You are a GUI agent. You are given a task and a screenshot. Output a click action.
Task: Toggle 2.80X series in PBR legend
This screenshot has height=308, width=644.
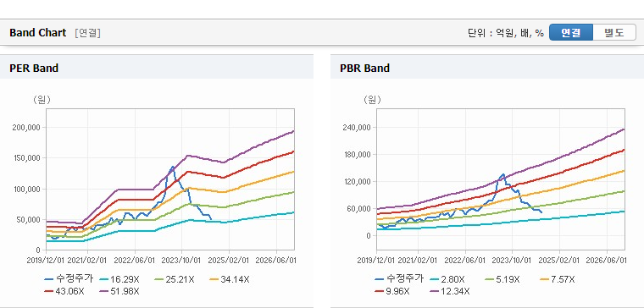point(447,279)
